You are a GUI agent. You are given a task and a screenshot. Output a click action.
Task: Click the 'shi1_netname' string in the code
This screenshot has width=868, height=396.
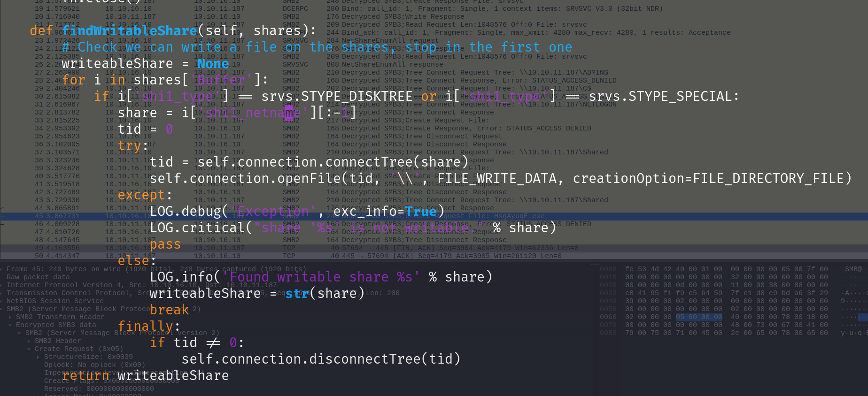pos(253,113)
